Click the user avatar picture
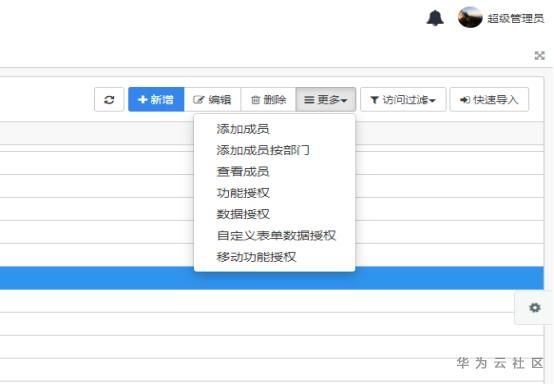554x385 pixels. point(470,17)
